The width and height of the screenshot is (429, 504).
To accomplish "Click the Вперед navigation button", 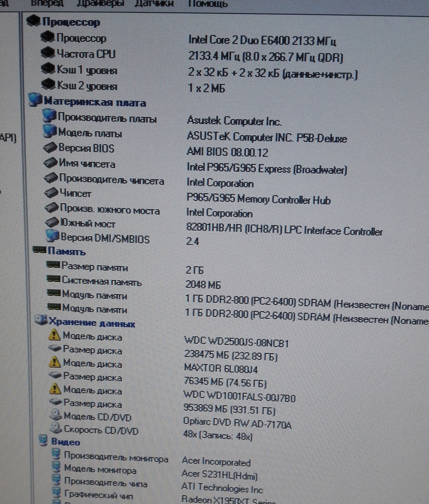I will pos(47,3).
